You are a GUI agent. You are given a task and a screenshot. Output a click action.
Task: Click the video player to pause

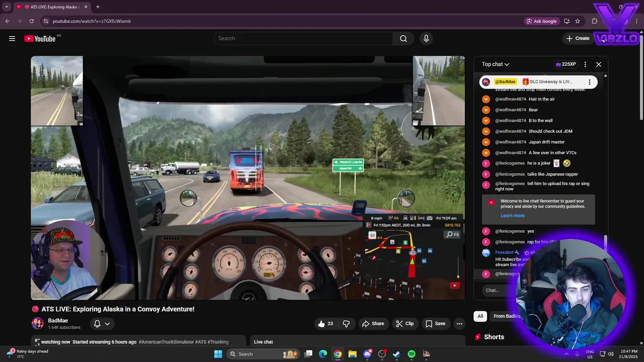tap(248, 178)
